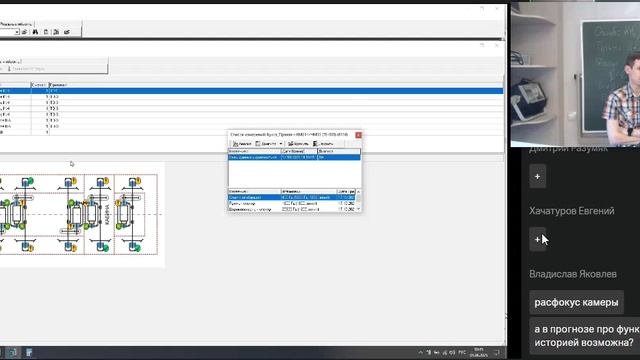Select the highlighted row in dialog's upper list
Image resolution: width=640 pixels, height=360 pixels.
pos(294,157)
